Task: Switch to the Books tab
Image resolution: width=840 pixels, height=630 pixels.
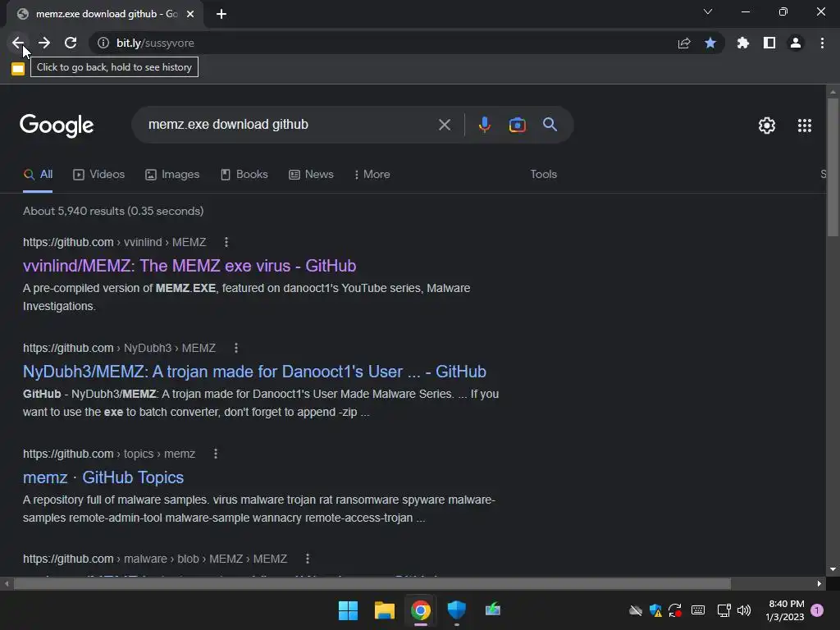Action: click(244, 175)
